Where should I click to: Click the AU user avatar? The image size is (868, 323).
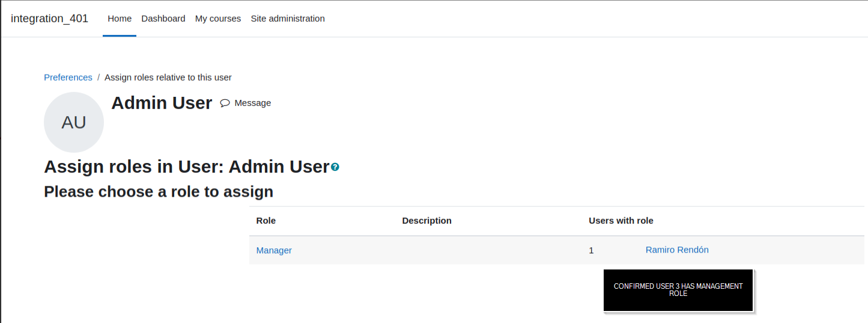[74, 122]
